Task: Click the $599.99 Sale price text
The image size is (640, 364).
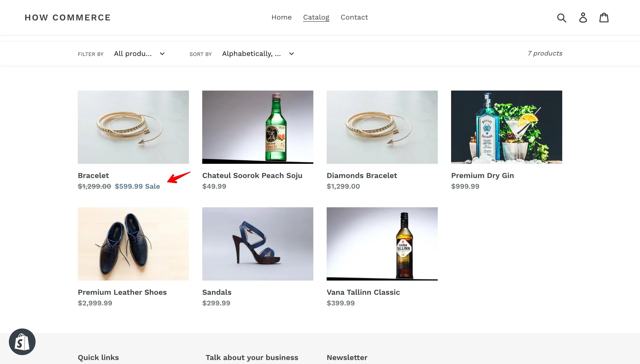Action: pos(137,186)
